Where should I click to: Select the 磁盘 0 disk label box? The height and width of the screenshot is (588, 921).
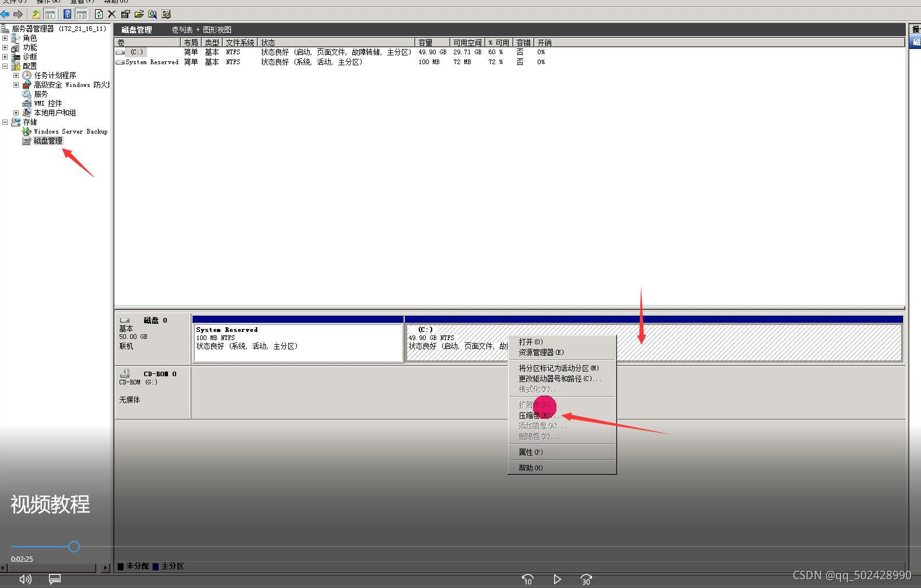(153, 339)
